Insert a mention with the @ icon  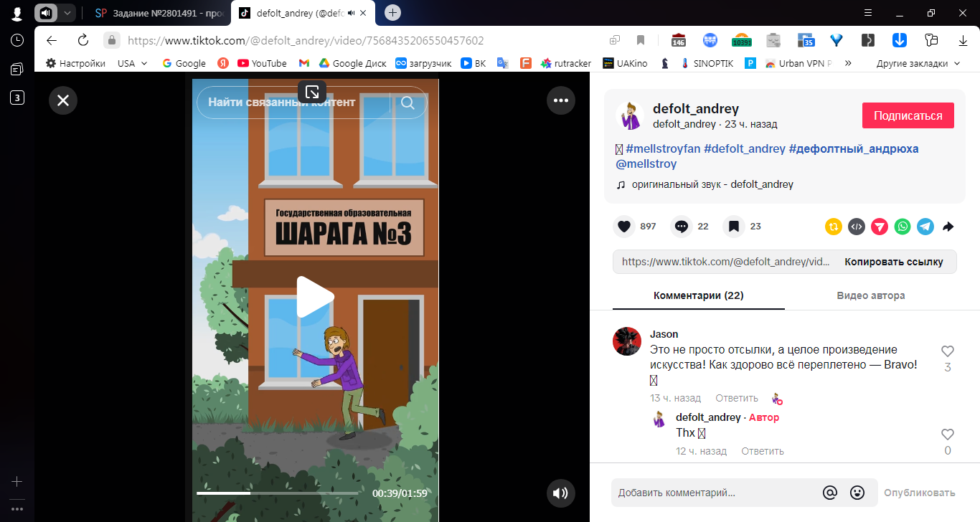coord(830,493)
